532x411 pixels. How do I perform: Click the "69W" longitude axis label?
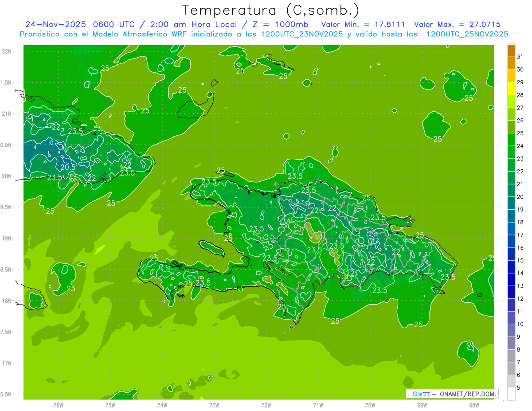422,405
